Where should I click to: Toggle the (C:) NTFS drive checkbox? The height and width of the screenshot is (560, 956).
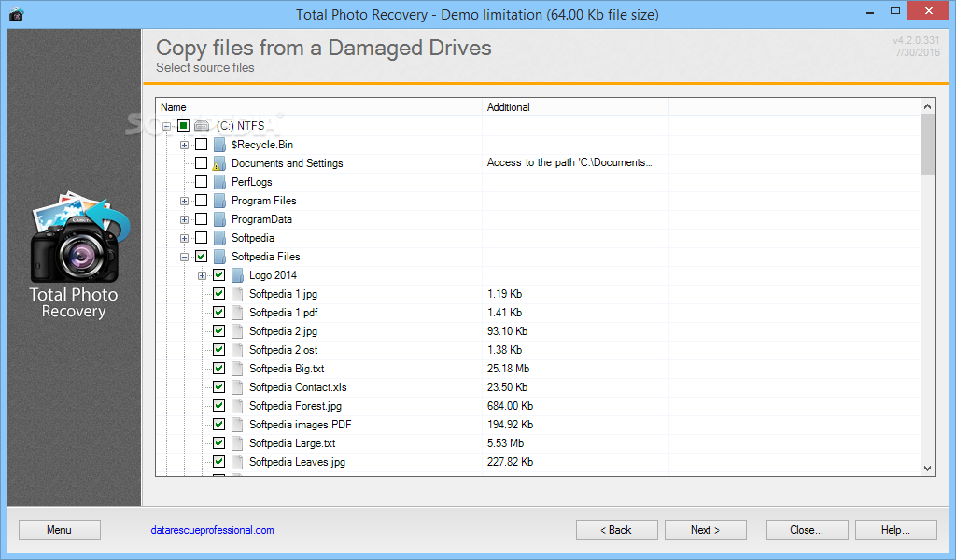tap(183, 125)
